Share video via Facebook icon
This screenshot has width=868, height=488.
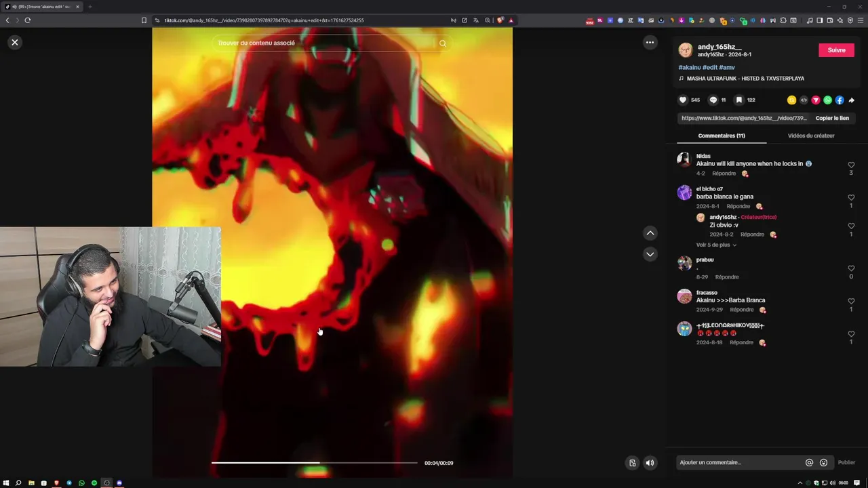click(x=840, y=100)
